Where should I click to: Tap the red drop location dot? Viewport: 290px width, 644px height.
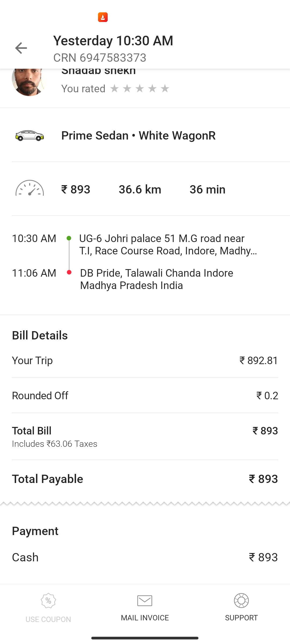69,272
